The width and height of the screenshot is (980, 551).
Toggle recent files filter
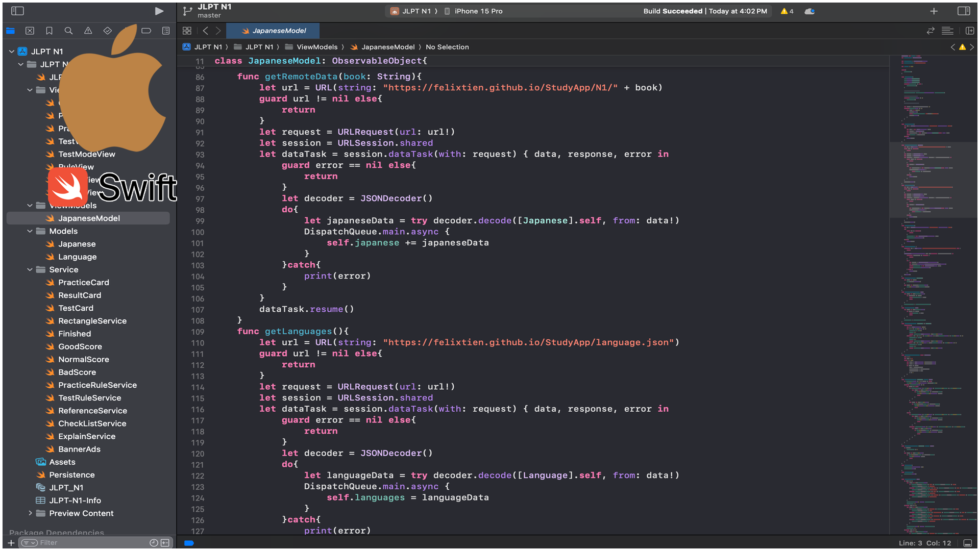[154, 543]
